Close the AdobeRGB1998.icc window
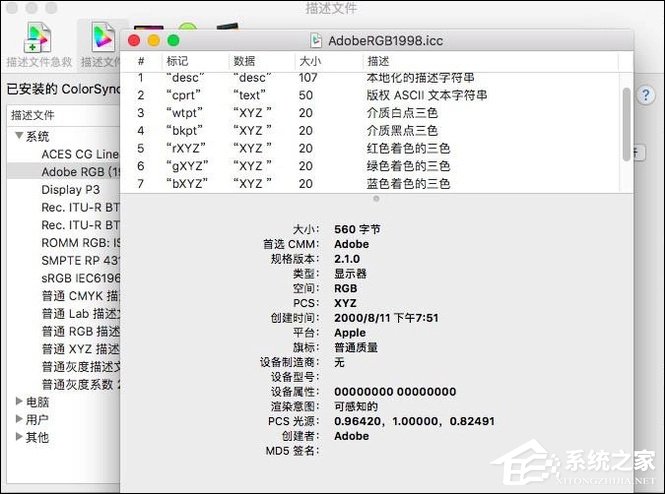 [x=134, y=41]
